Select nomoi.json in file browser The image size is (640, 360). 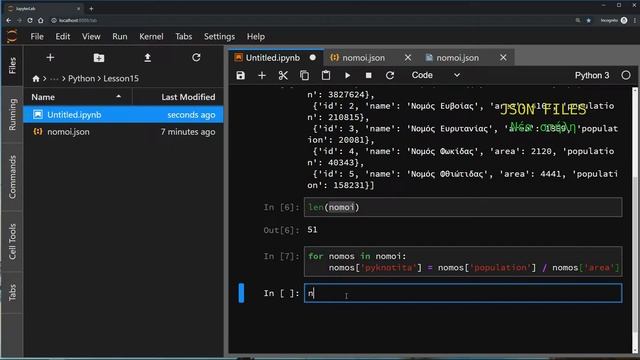(123, 132)
